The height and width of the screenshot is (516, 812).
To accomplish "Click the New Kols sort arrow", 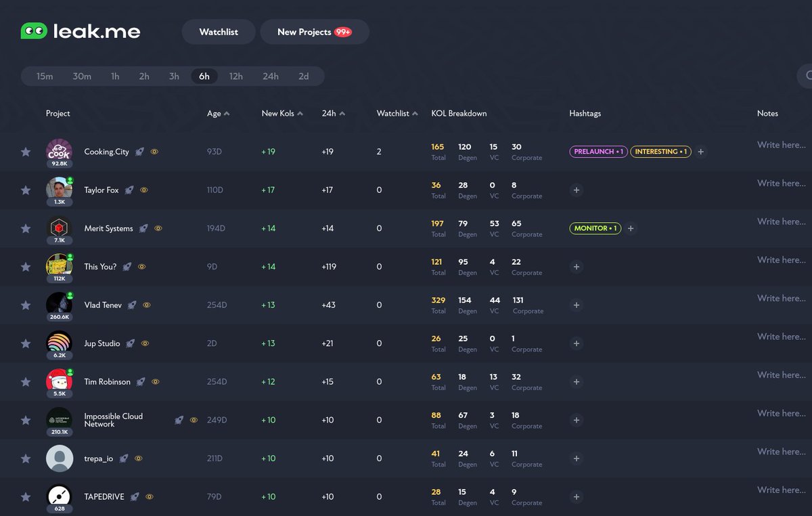I will 301,113.
